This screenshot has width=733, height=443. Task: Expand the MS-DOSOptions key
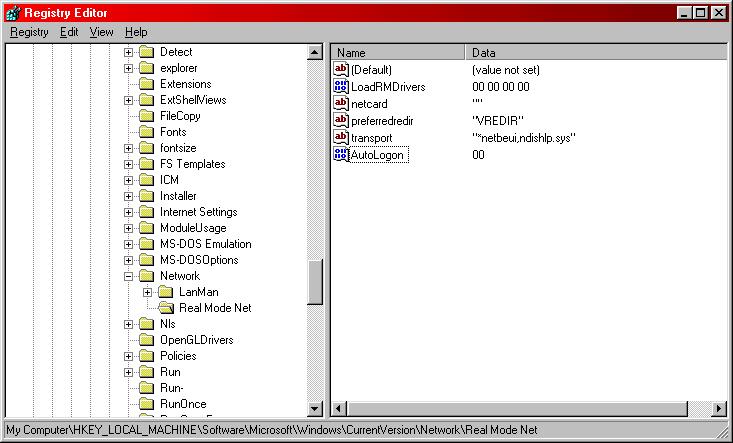tap(128, 260)
